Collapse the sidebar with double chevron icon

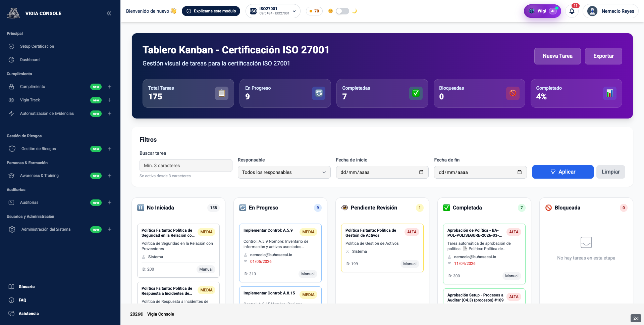tap(109, 13)
